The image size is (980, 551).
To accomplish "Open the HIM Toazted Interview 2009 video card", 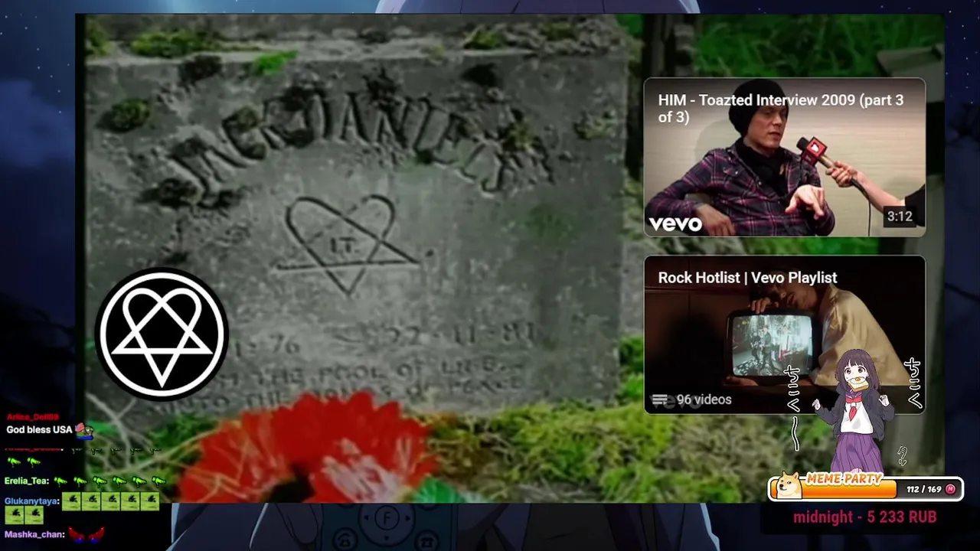I will pyautogui.click(x=784, y=157).
